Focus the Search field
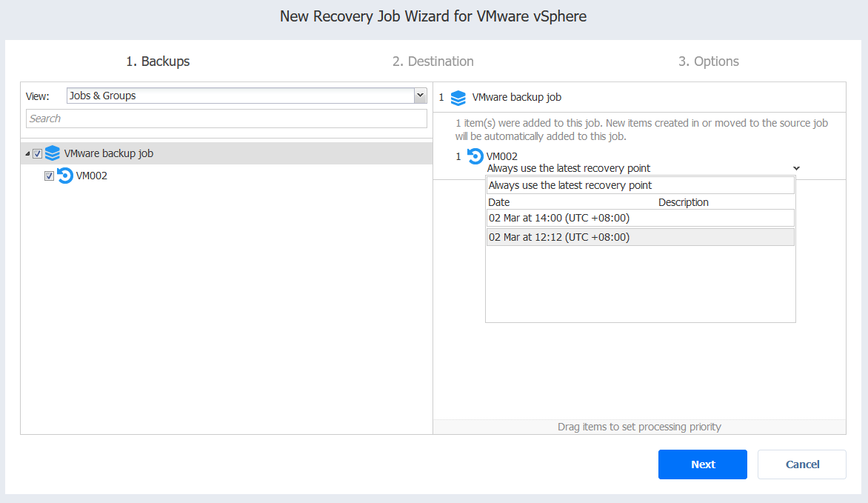Screen dimensions: 868x503 pyautogui.click(x=227, y=119)
